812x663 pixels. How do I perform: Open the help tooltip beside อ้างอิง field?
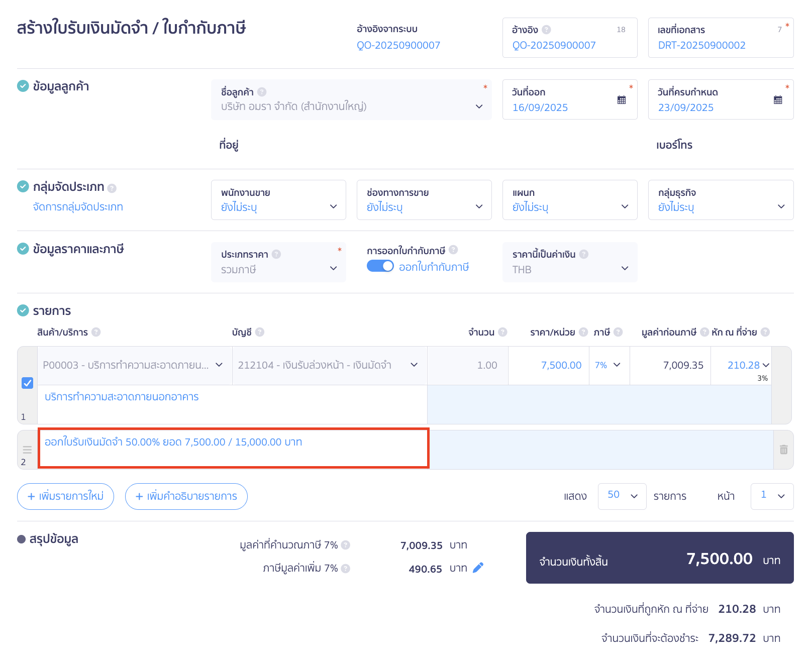click(x=547, y=29)
